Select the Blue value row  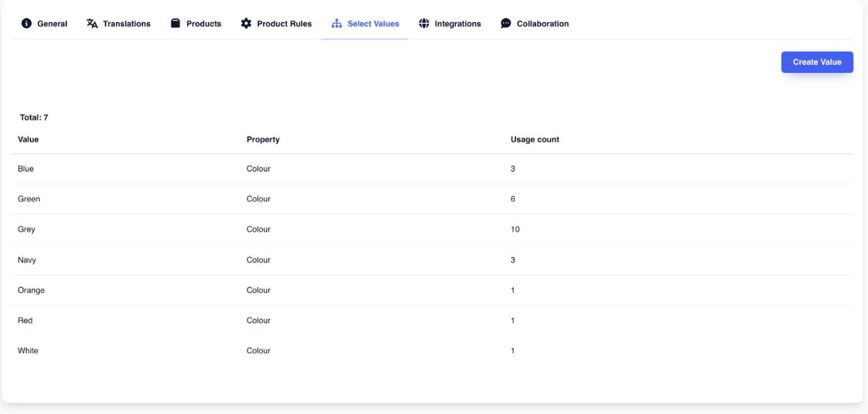point(432,169)
